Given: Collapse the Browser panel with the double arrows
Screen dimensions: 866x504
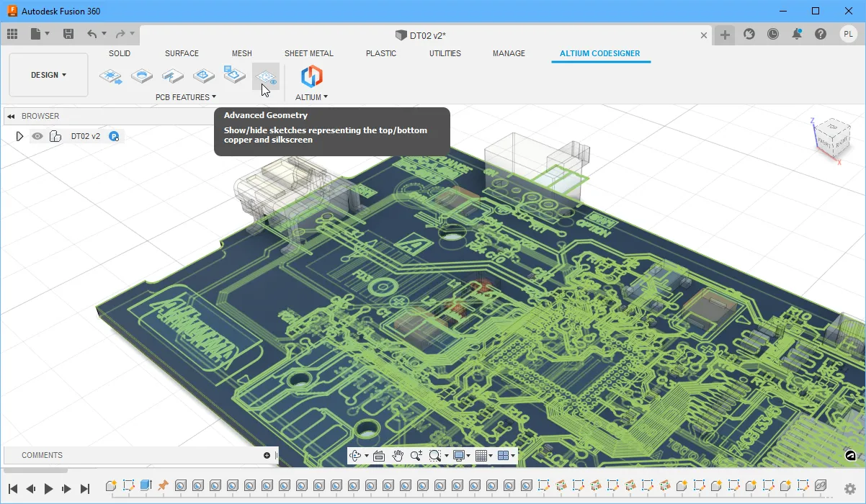Looking at the screenshot, I should pyautogui.click(x=12, y=116).
